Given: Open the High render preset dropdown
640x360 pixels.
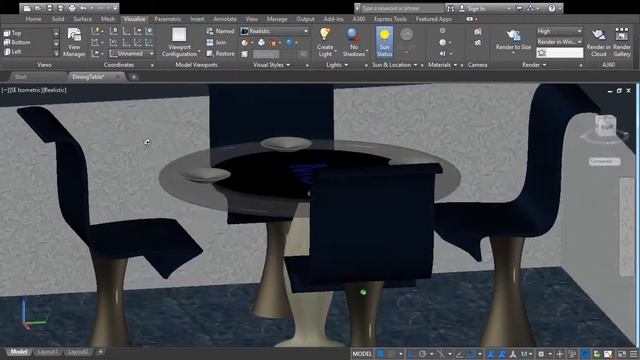Looking at the screenshot, I should tap(559, 31).
